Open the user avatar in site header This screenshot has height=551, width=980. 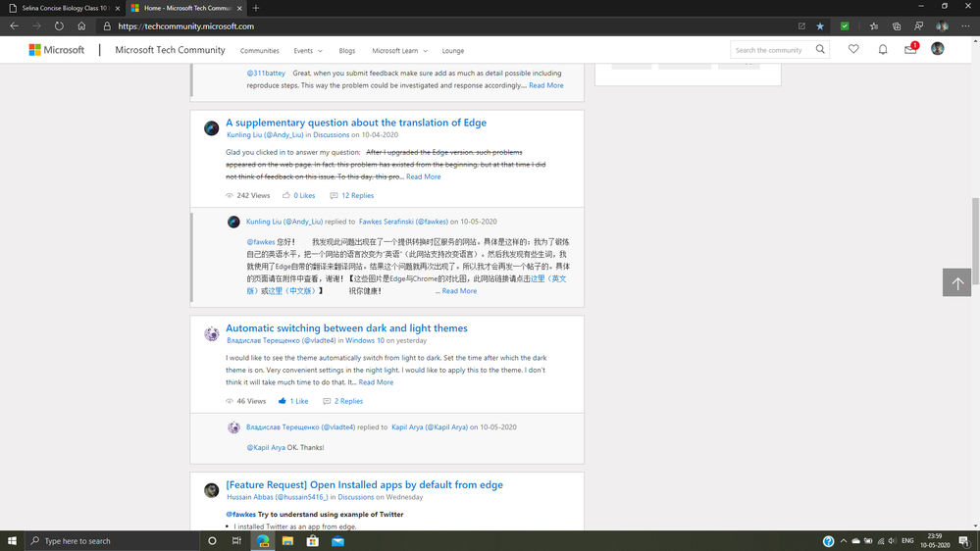(938, 49)
